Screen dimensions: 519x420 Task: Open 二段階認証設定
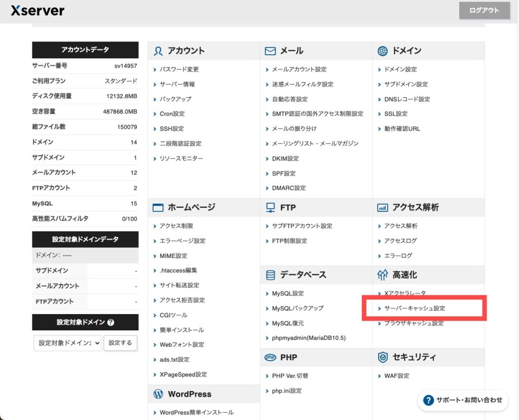coord(180,144)
